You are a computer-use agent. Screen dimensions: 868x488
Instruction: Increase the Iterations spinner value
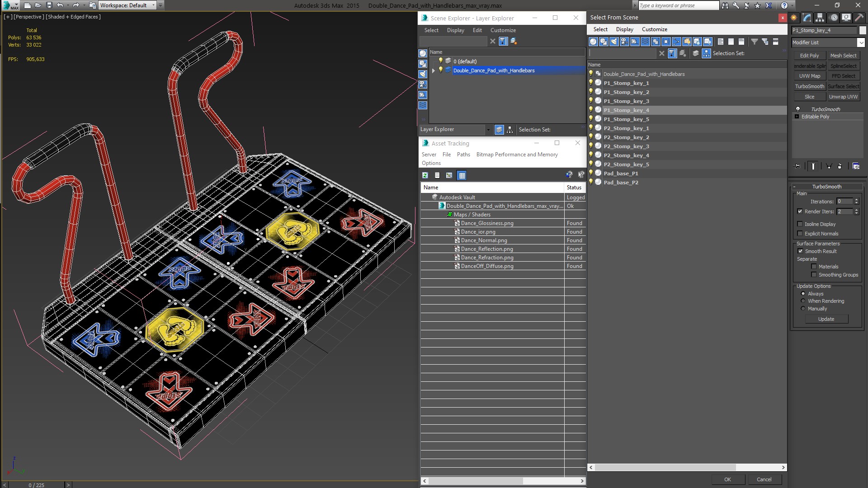pyautogui.click(x=856, y=200)
